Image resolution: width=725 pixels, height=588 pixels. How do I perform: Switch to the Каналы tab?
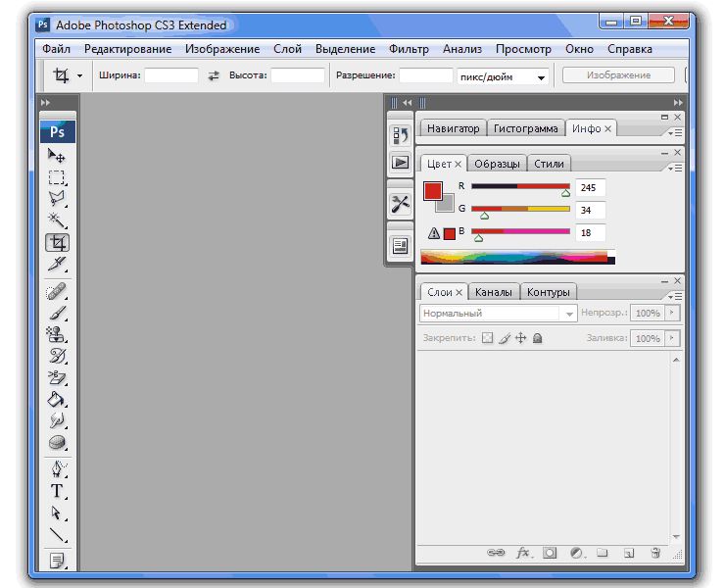point(493,292)
